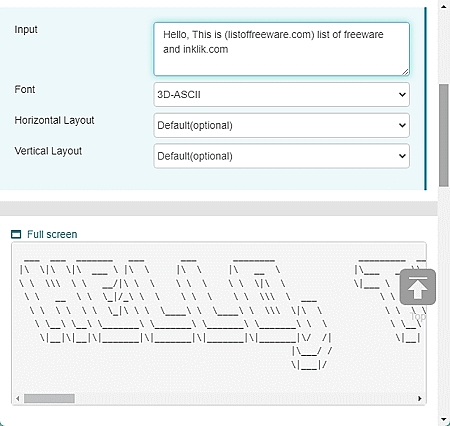Click the horizontal scrollbar track in output

[x=245, y=398]
